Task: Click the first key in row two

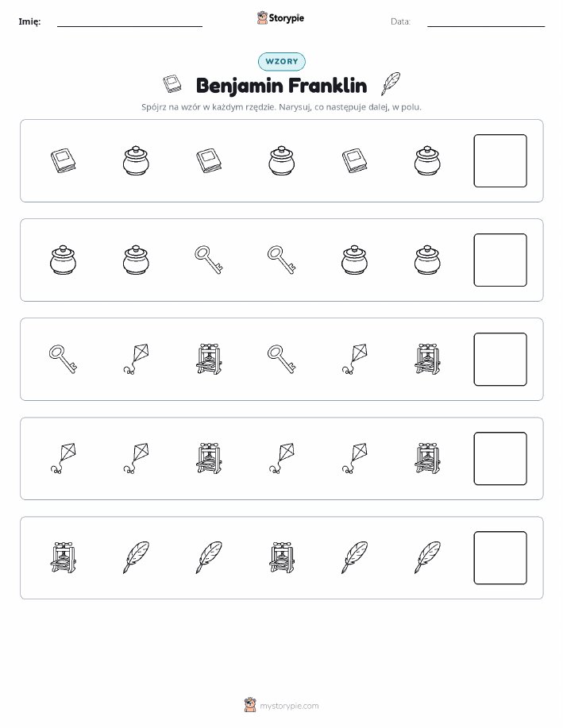Action: [x=209, y=260]
